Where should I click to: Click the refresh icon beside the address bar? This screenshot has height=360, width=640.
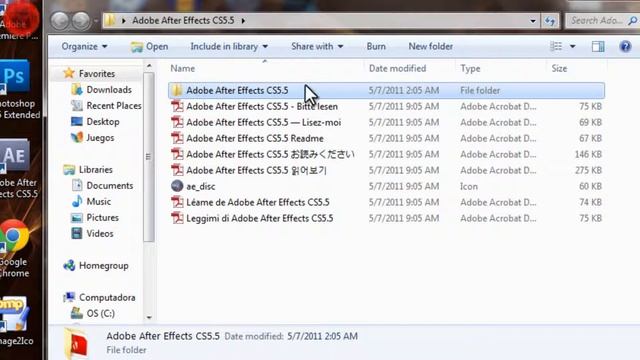coord(550,21)
